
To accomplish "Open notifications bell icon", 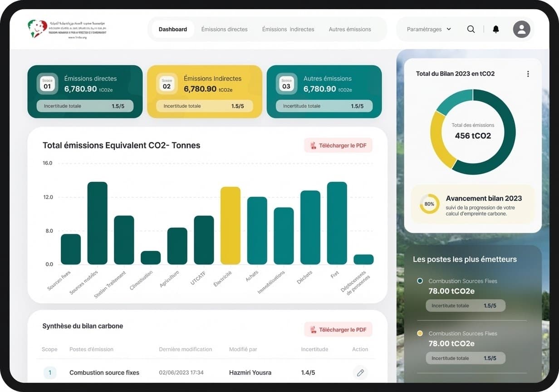I will click(496, 29).
